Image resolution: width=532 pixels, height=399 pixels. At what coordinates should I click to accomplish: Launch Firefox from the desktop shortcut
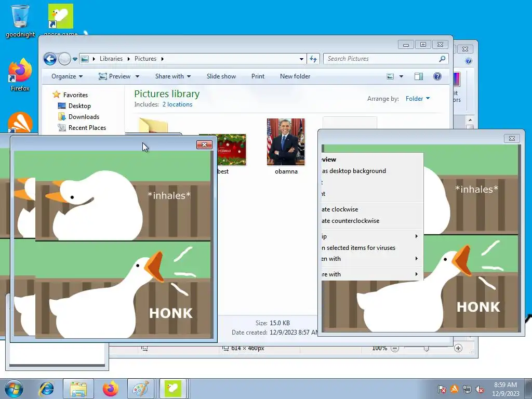tap(20, 75)
